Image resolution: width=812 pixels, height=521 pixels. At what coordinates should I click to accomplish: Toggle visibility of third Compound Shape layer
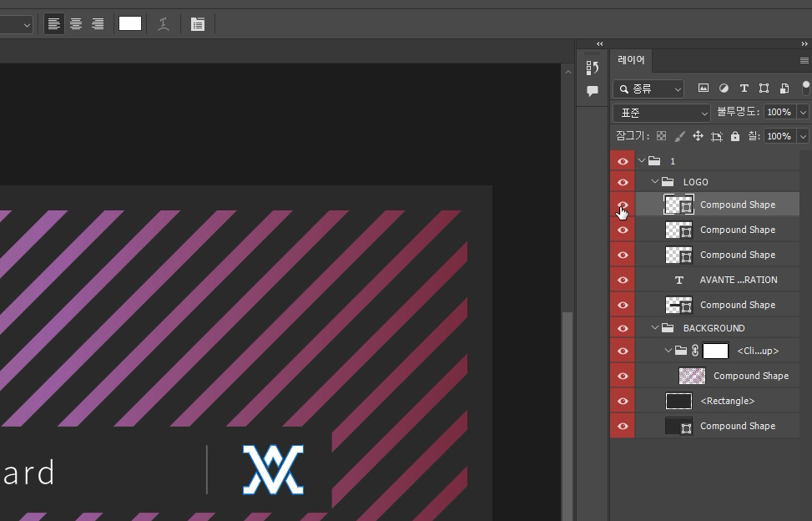pyautogui.click(x=623, y=255)
